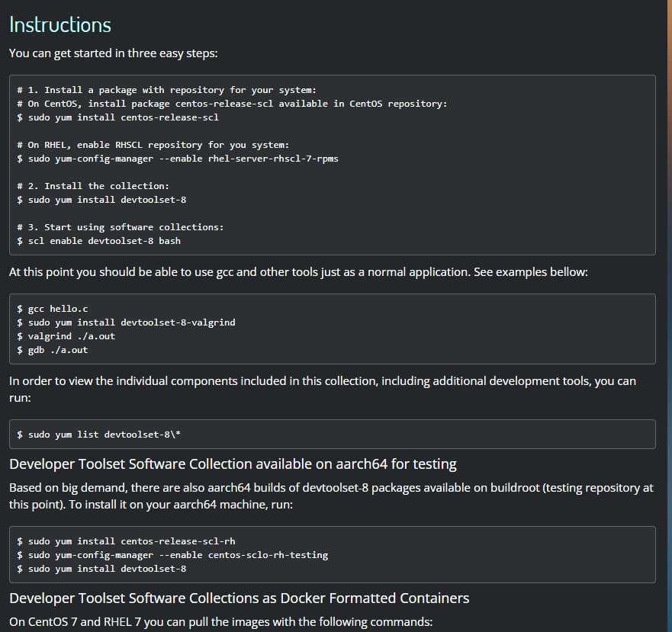This screenshot has height=632, width=672.
Task: Click the Instructions page heading
Action: tap(59, 24)
